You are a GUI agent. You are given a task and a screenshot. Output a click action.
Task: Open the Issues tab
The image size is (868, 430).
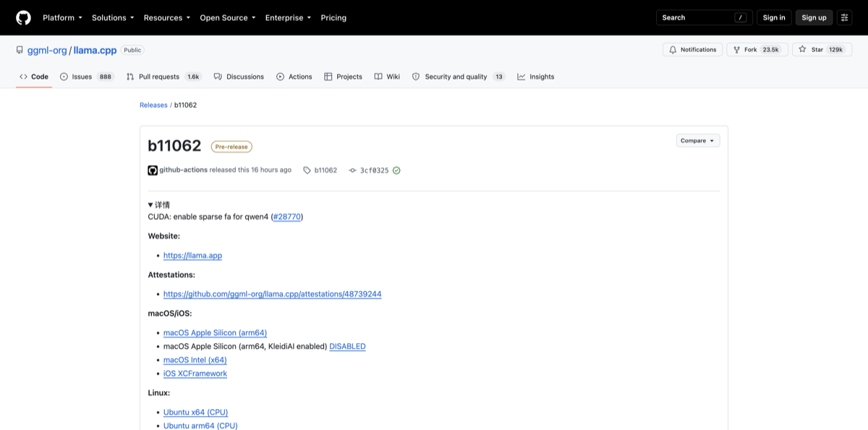click(87, 77)
